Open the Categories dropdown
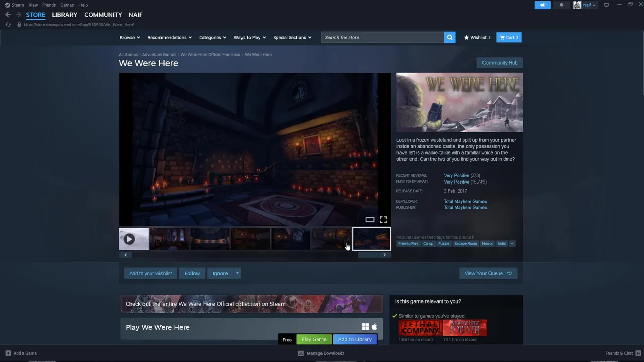644x362 pixels. tap(212, 37)
